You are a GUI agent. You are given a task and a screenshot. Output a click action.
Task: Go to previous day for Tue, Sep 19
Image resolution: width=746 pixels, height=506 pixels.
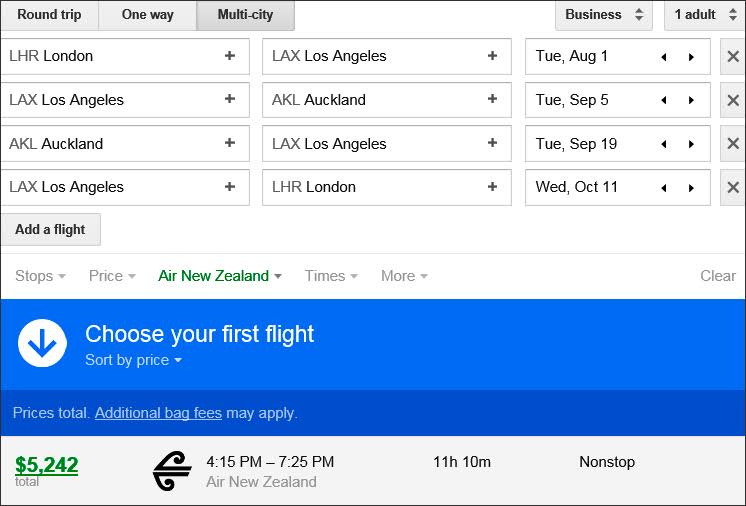664,144
